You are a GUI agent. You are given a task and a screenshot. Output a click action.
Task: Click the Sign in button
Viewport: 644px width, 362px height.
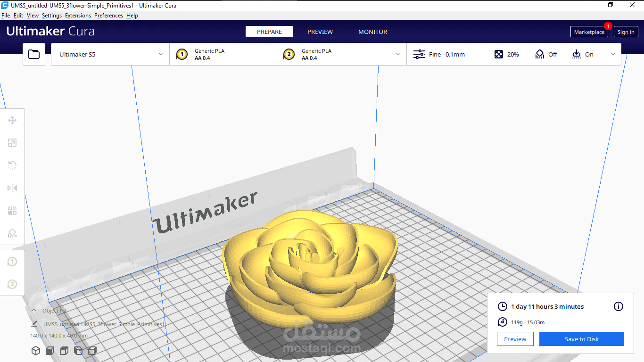pos(626,32)
